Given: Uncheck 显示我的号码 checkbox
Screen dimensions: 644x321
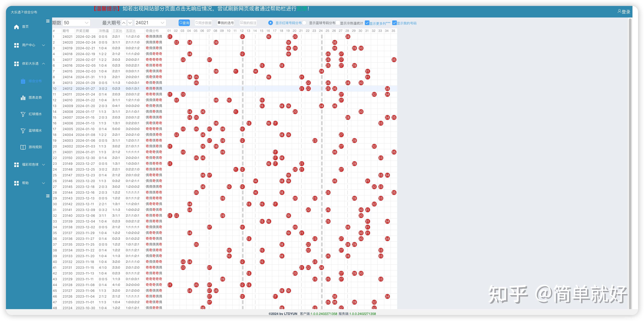Looking at the screenshot, I should (x=394, y=23).
